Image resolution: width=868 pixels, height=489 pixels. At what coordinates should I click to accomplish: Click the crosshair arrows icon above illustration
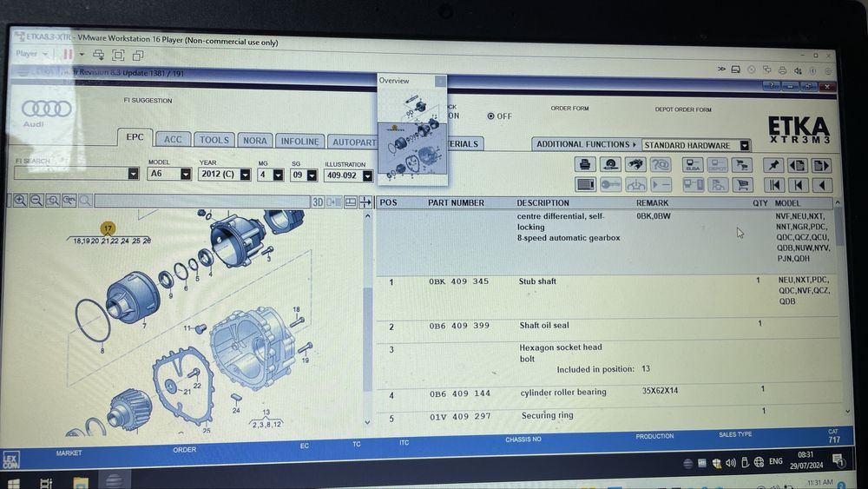[x=365, y=202]
